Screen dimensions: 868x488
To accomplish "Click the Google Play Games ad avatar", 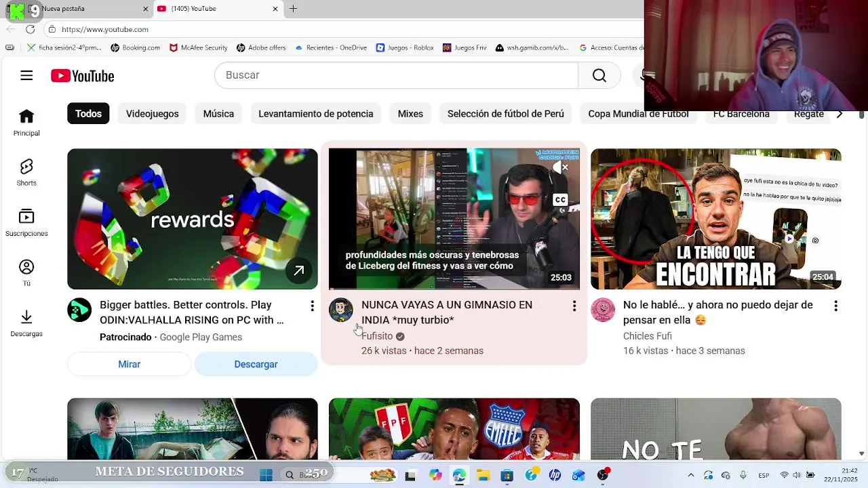I will (79, 310).
